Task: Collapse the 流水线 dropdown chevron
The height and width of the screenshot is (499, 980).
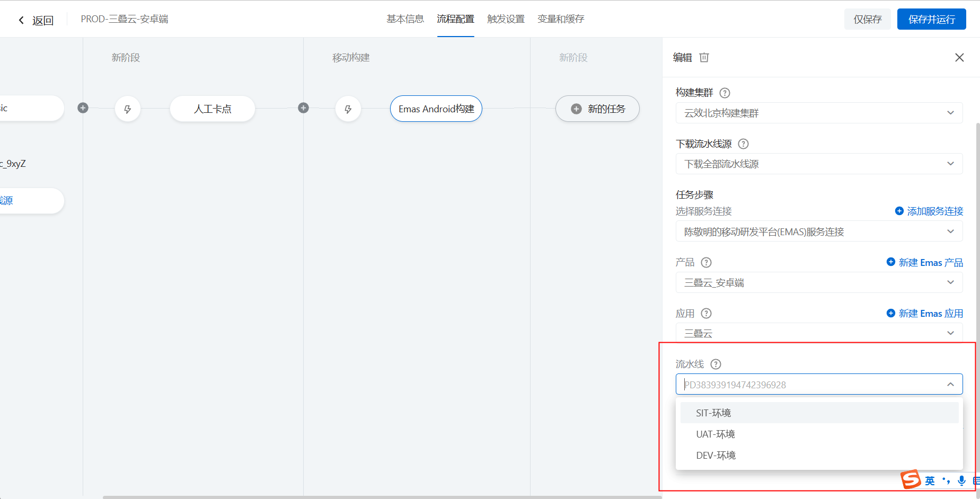Action: click(x=950, y=385)
